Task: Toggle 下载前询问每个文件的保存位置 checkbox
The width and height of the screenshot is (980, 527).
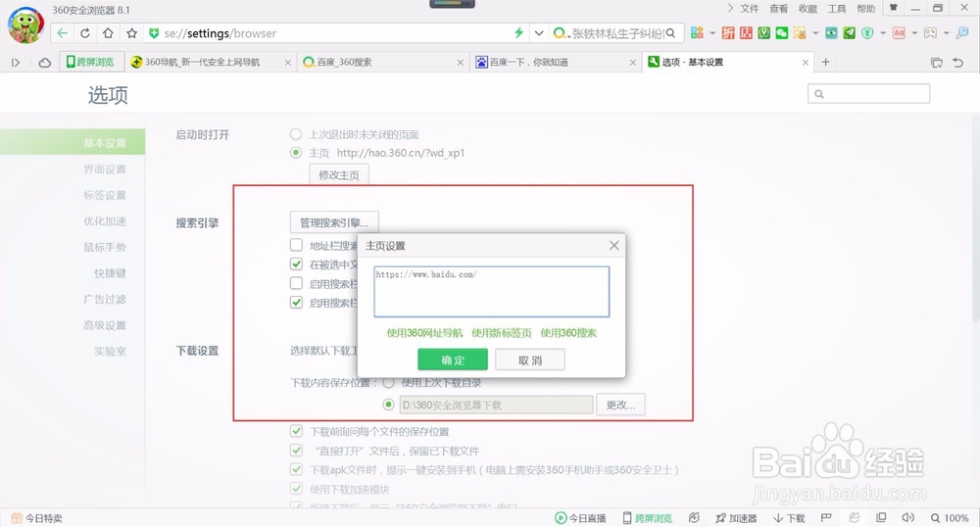Action: coord(296,431)
